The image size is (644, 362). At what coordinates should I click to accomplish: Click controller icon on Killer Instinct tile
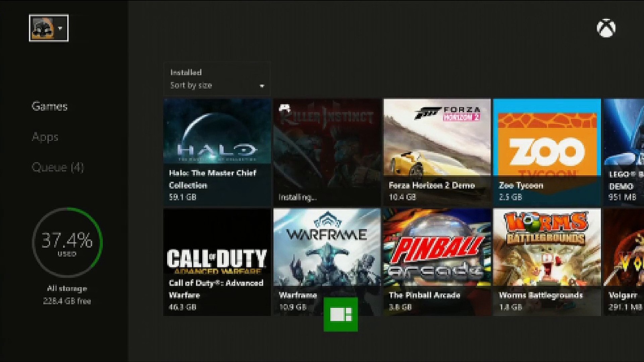pyautogui.click(x=285, y=108)
